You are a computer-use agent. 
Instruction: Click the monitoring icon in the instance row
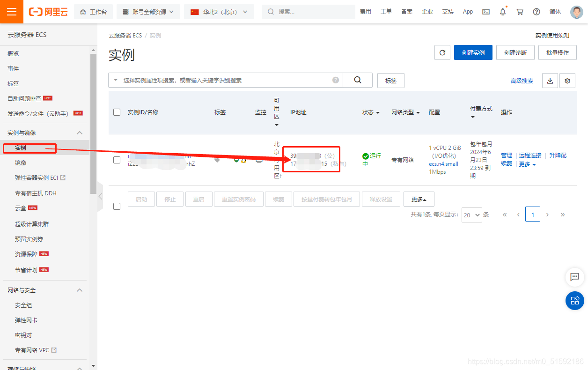point(259,160)
